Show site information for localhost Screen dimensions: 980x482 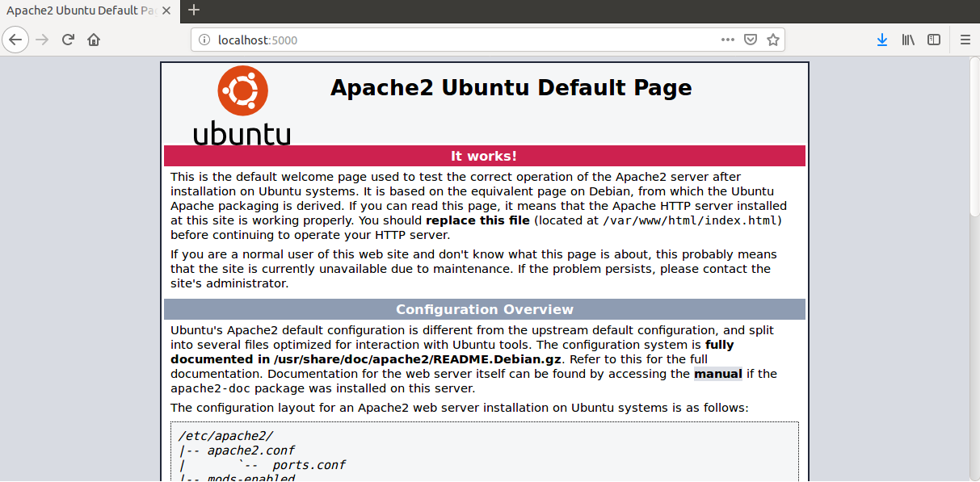(204, 40)
